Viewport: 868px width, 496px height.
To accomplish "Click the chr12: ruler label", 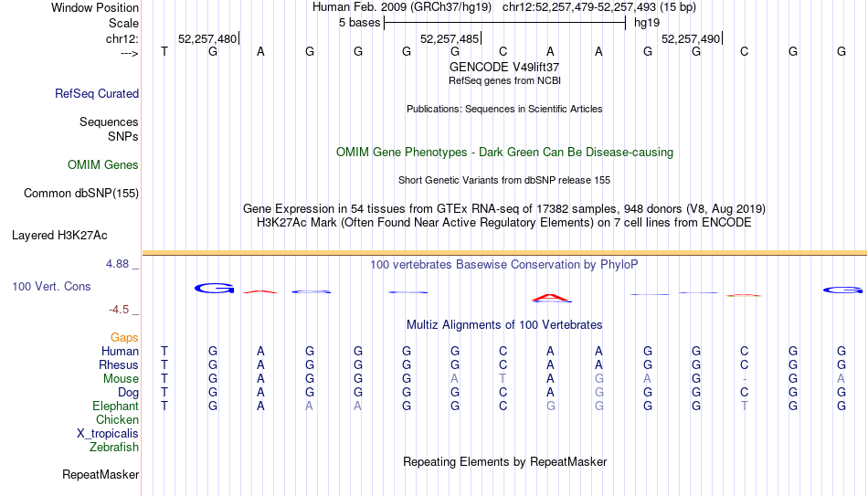I will 122,38.
